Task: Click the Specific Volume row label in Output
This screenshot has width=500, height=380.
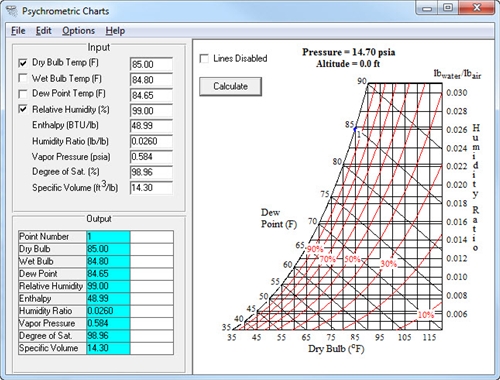Action: point(52,348)
